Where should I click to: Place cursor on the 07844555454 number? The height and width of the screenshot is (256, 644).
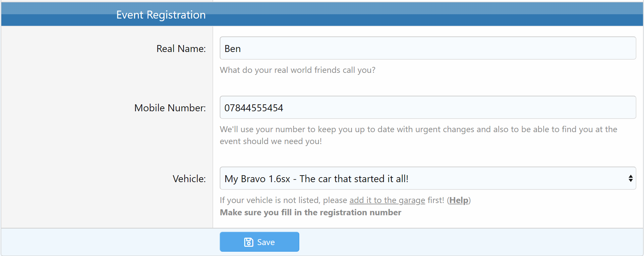[x=254, y=108]
